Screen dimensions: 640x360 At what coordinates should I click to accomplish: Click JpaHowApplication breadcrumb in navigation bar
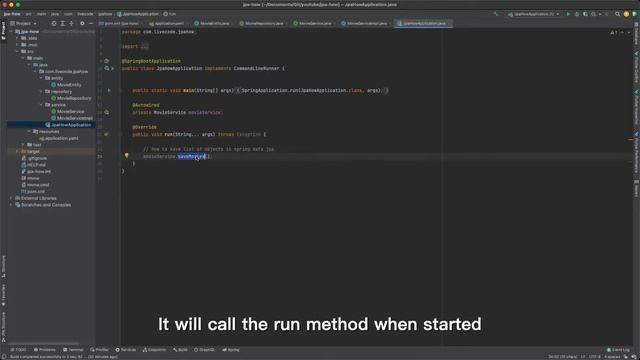tap(138, 14)
